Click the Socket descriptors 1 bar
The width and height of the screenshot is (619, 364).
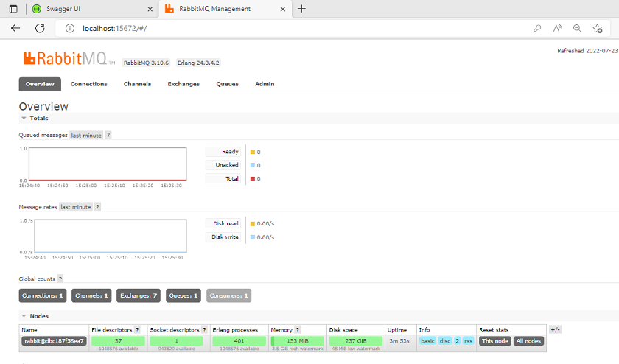(x=176, y=340)
